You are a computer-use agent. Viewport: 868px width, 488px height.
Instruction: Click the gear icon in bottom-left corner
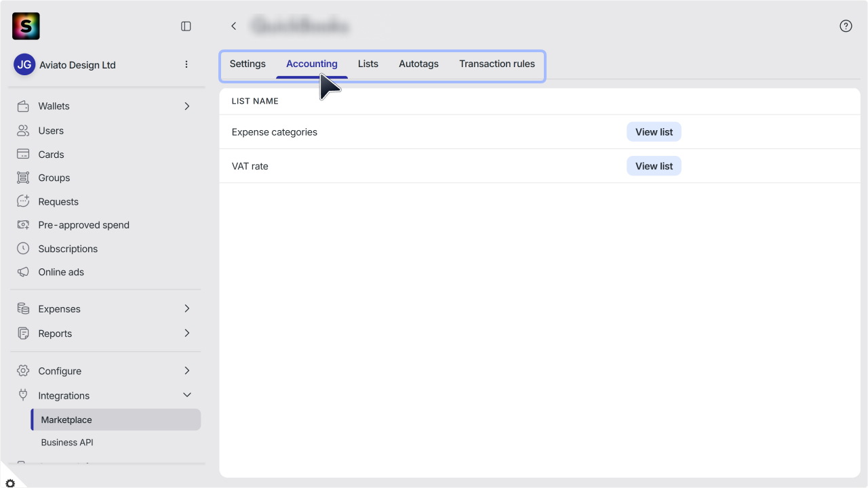tap(9, 483)
